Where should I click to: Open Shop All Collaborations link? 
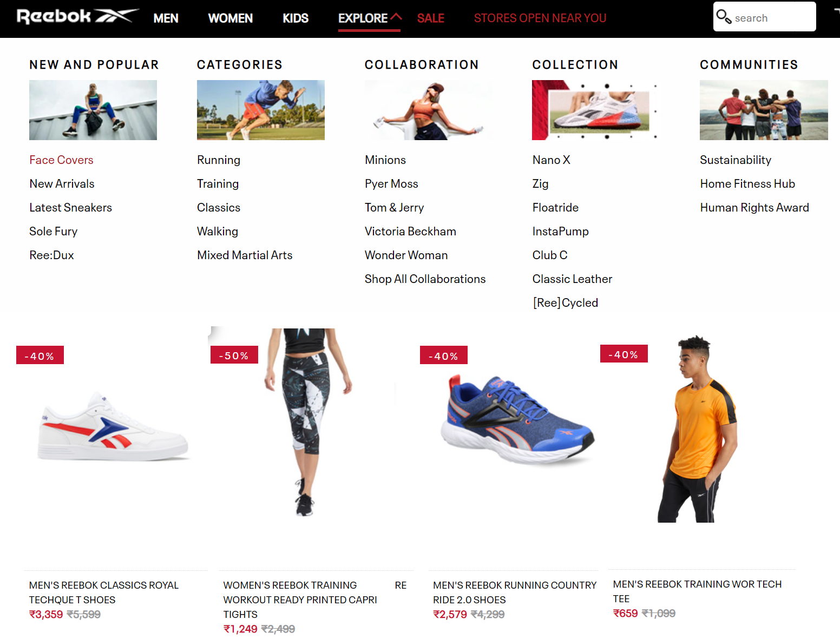tap(425, 279)
